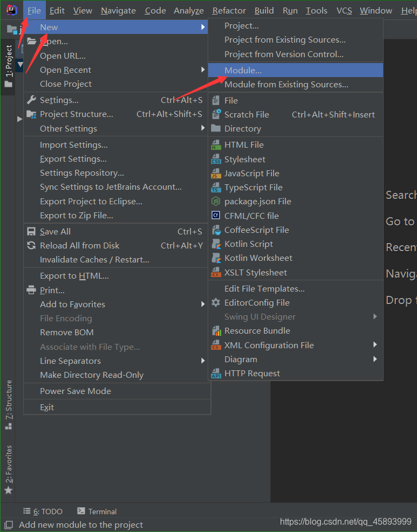Click the printer icon beside Print
The image size is (417, 532).
coord(31,290)
